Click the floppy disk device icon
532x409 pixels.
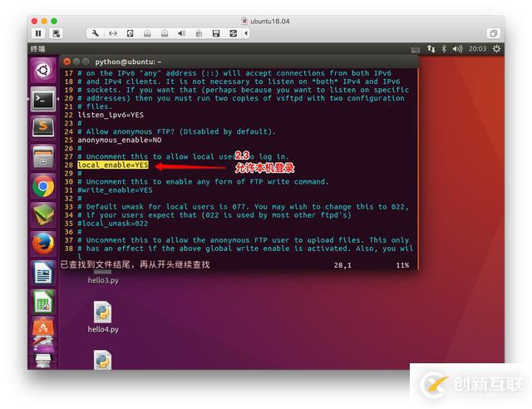216,33
